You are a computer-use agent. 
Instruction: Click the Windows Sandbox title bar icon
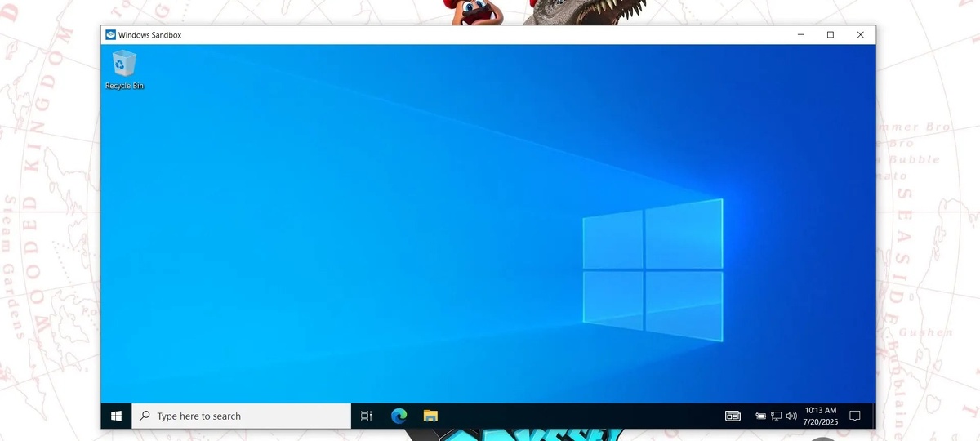click(x=110, y=35)
